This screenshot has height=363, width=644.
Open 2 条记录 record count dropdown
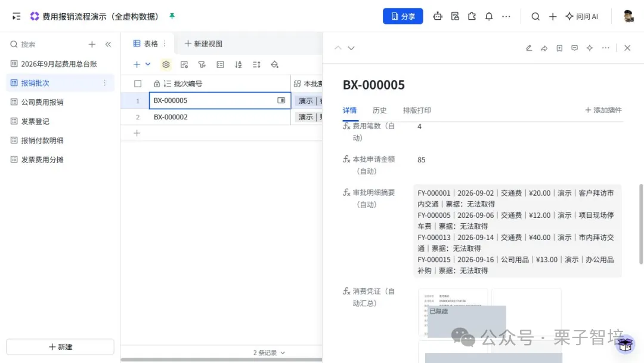click(x=269, y=353)
